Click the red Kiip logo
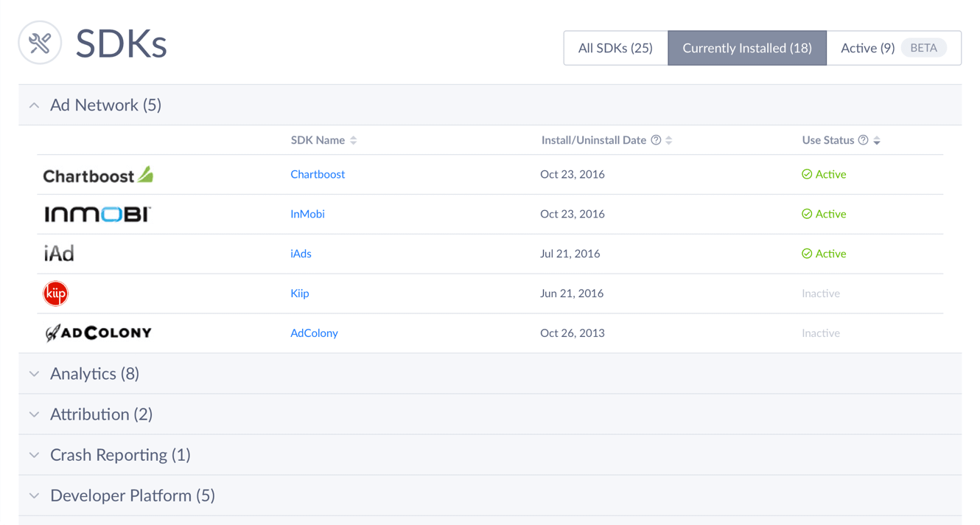Viewport: 980px width, 525px height. pyautogui.click(x=55, y=293)
